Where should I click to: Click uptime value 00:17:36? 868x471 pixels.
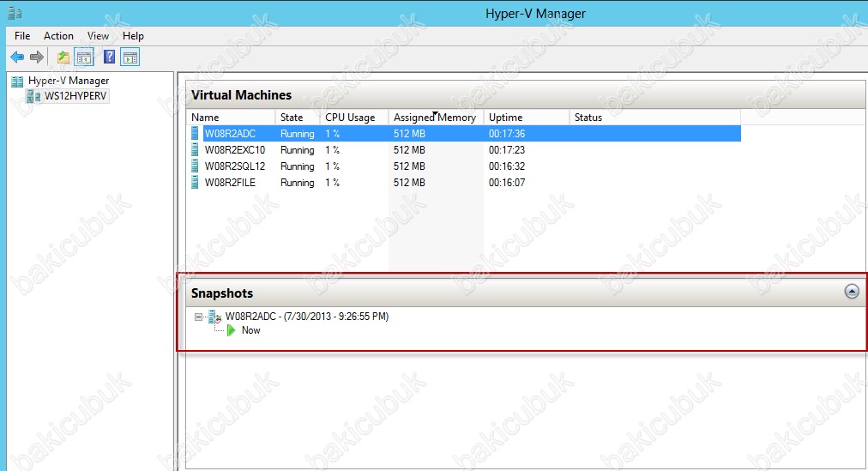507,133
